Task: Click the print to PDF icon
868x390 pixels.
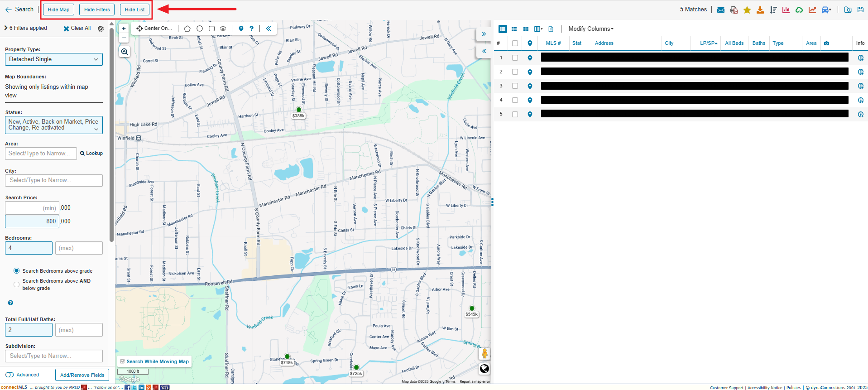Action: (734, 10)
